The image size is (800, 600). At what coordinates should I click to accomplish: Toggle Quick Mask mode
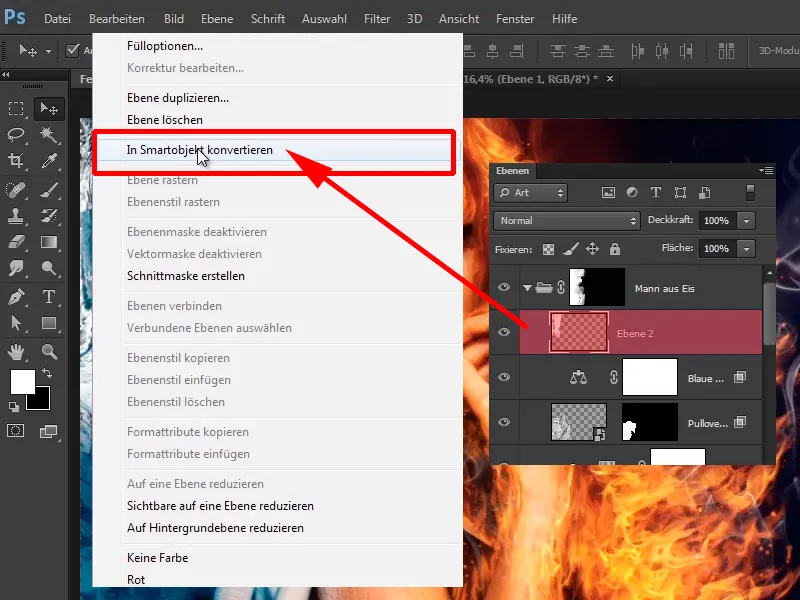[15, 431]
